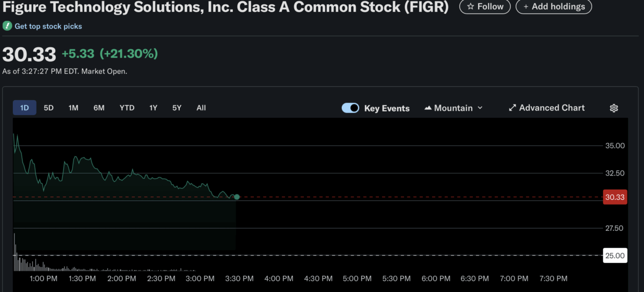Select the 1D time range tab
644x292 pixels.
click(24, 108)
